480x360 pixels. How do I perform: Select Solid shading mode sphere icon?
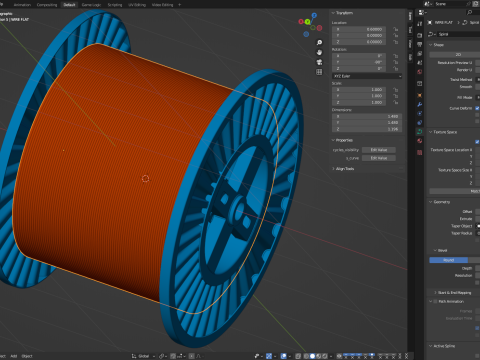tap(312, 356)
